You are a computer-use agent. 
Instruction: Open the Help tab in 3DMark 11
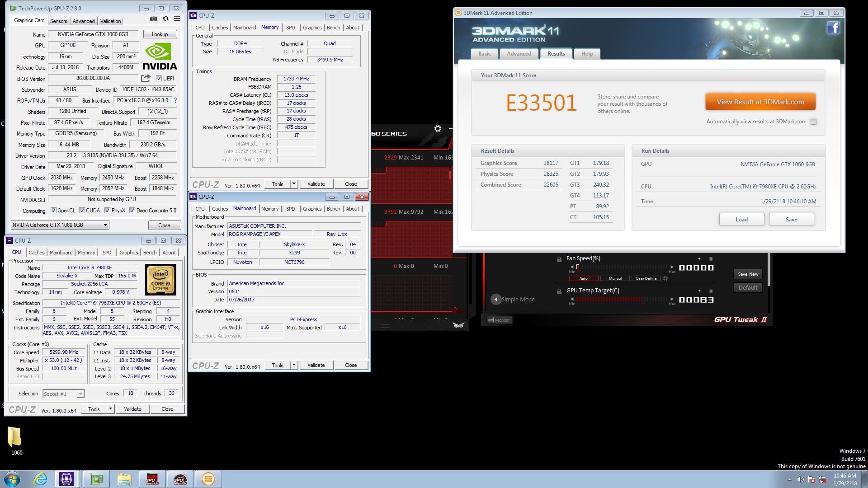tap(587, 54)
